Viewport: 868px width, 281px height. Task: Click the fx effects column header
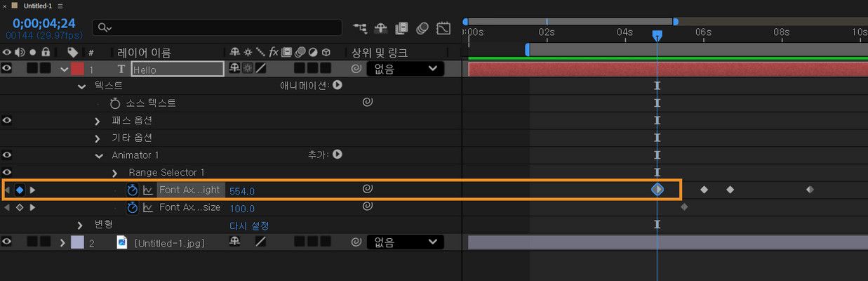(x=274, y=53)
